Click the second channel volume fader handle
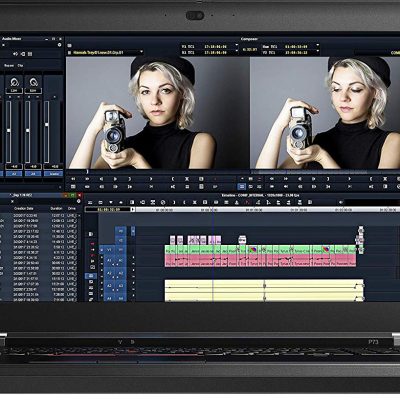The image size is (400, 400). (28, 130)
